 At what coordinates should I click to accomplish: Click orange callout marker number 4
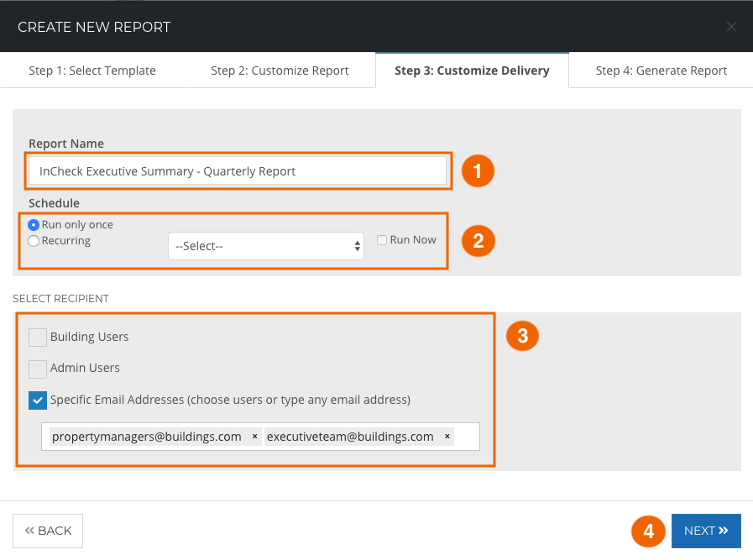(648, 531)
